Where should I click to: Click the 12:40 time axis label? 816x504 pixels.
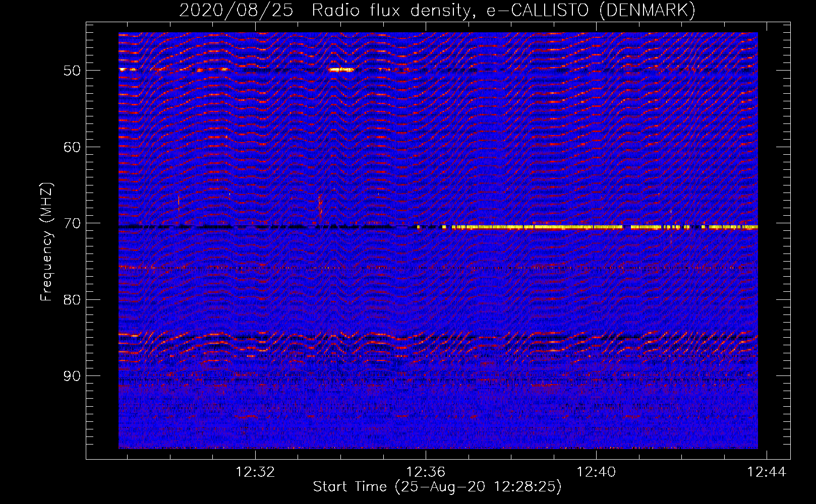(596, 472)
